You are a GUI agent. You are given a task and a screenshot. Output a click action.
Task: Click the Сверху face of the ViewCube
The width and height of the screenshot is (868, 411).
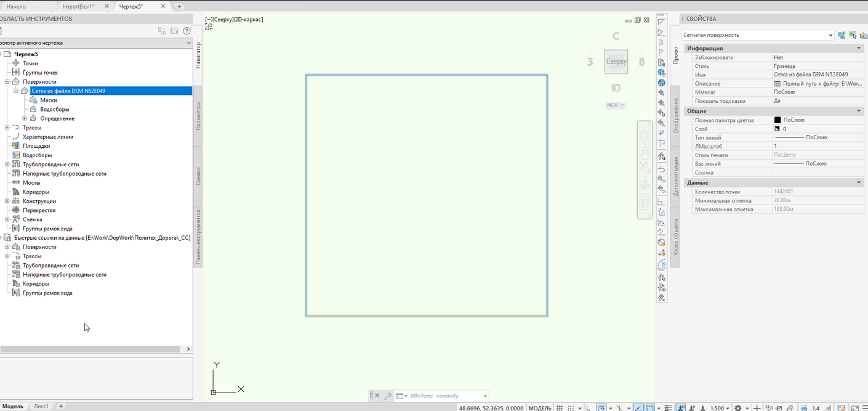(x=616, y=62)
